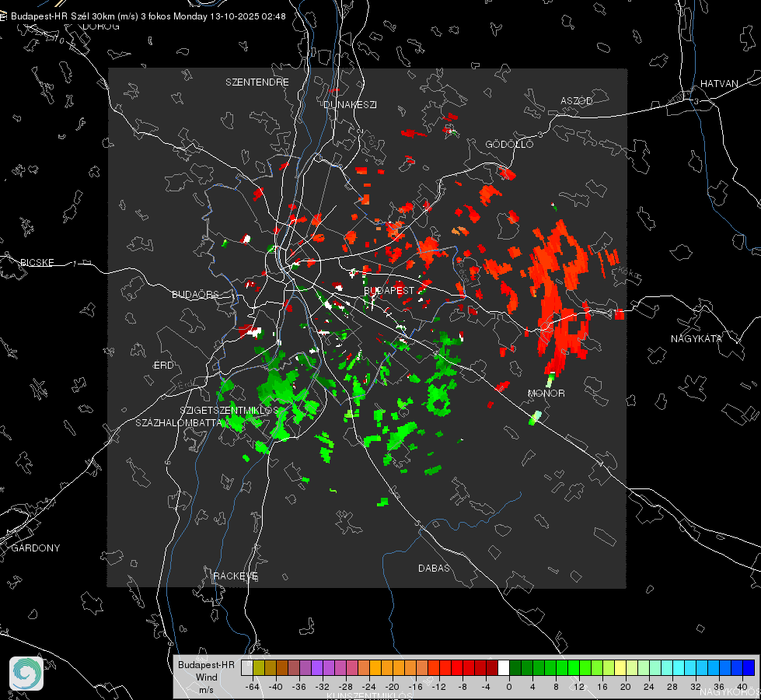
Task: Select the pale yellow swatch above 20 in legend
Action: pos(621,667)
